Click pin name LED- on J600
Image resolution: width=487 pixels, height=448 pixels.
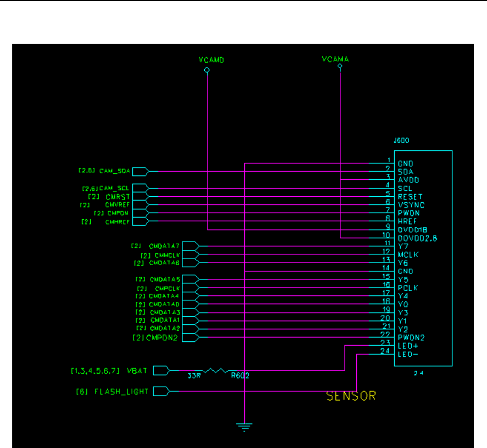408,354
